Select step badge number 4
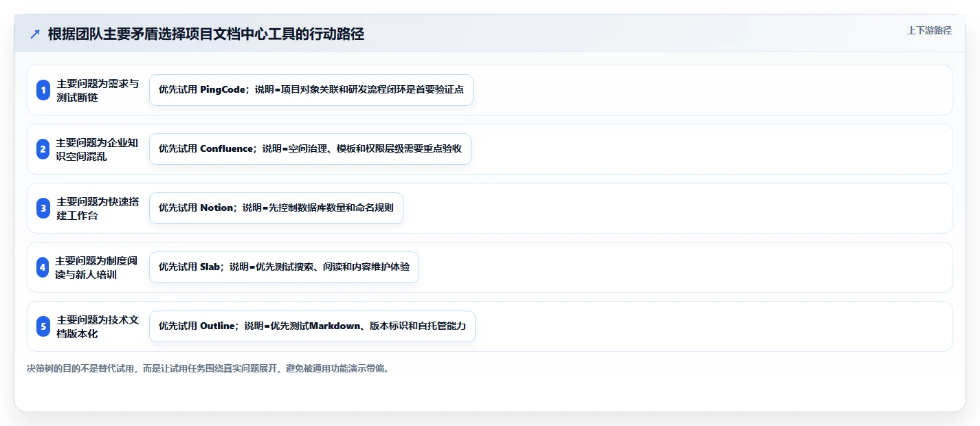The height and width of the screenshot is (426, 980). (x=43, y=267)
